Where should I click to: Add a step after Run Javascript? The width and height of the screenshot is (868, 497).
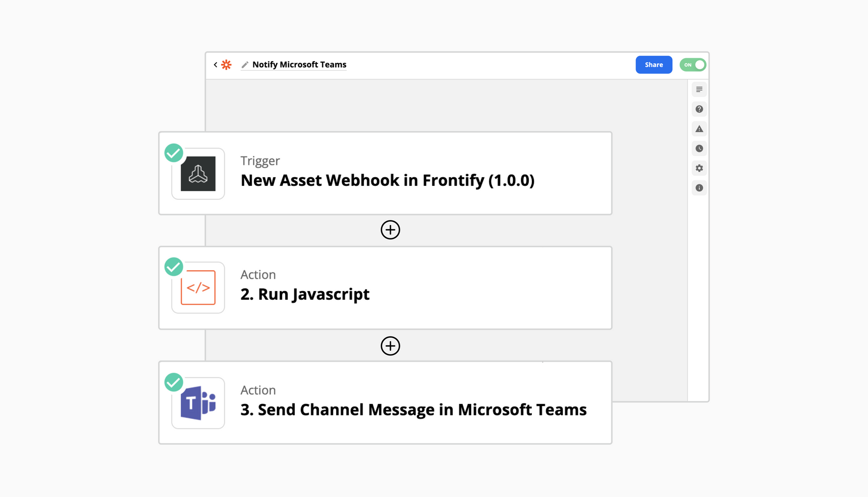pyautogui.click(x=390, y=346)
